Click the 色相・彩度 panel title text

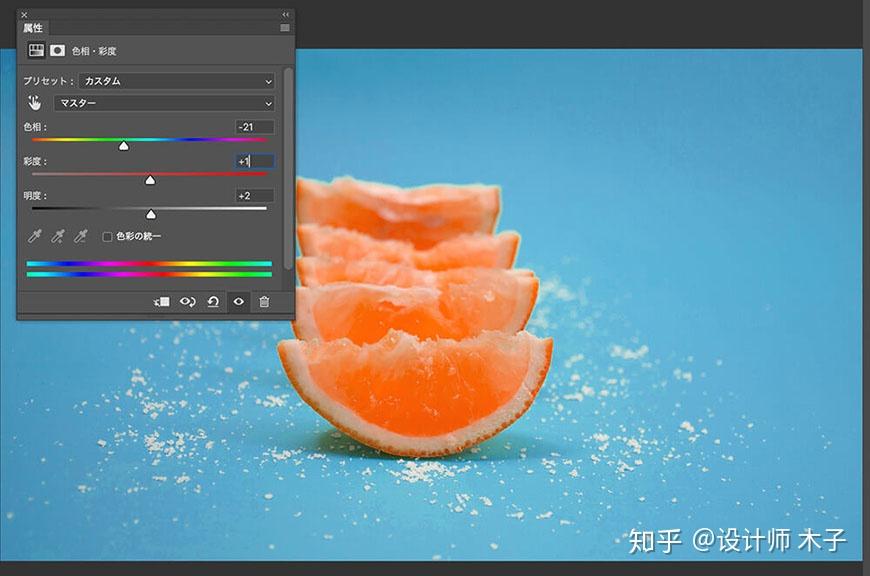coord(94,51)
